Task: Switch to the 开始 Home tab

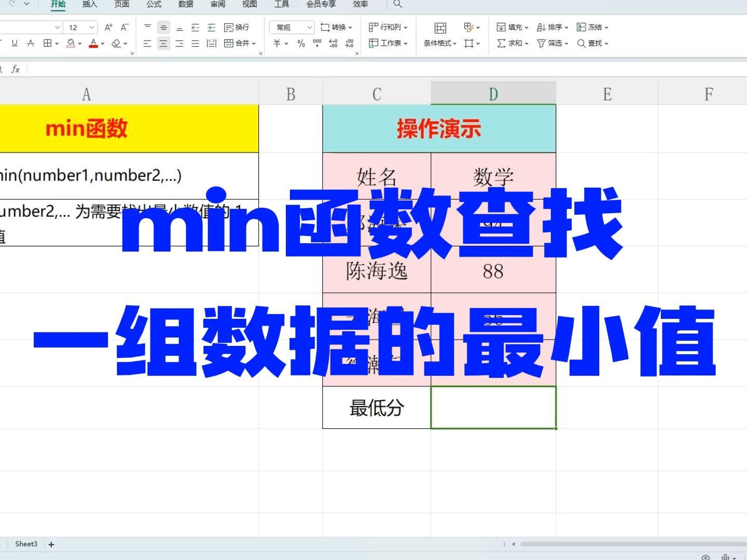Action: (x=58, y=4)
